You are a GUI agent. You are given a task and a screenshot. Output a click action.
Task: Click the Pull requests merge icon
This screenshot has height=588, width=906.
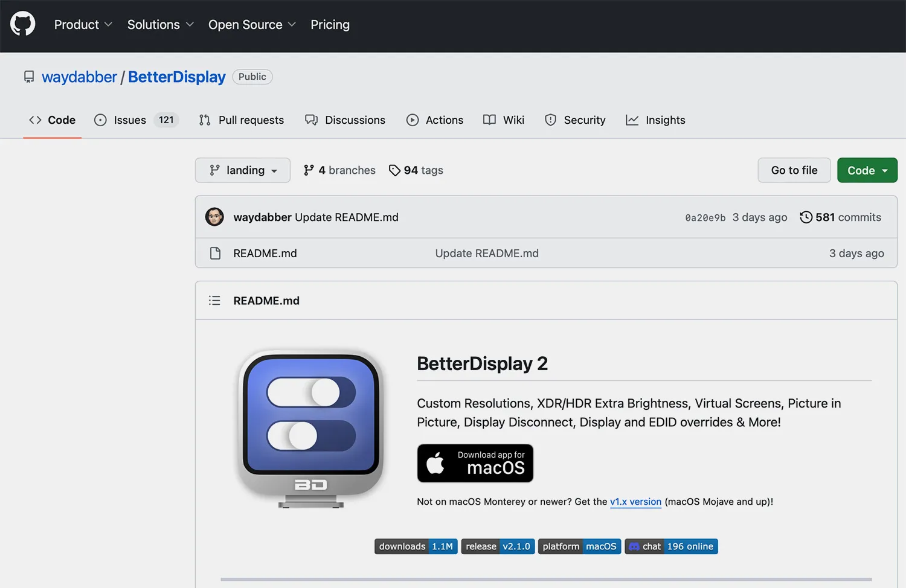205,120
